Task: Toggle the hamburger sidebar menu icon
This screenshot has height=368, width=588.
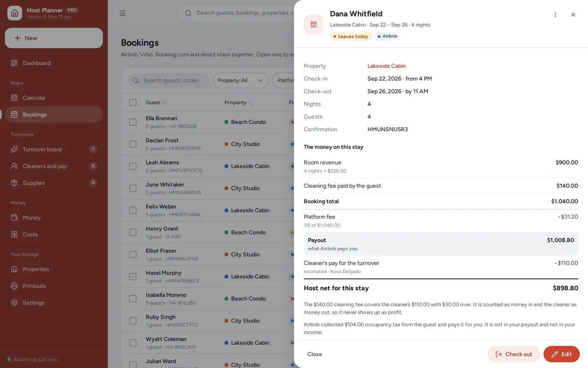Action: [123, 13]
